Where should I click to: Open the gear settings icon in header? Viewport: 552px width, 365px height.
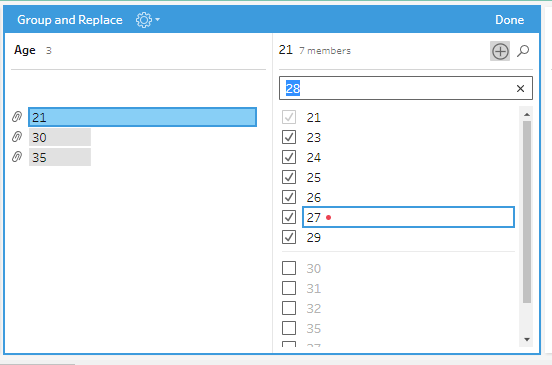tap(144, 20)
